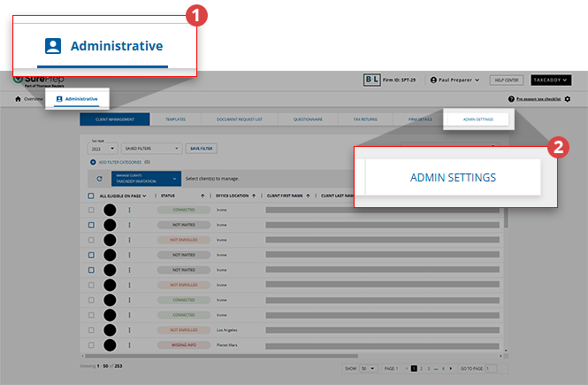Image resolution: width=588 pixels, height=385 pixels.
Task: Toggle checkbox on the first NOT INVITED row
Action: coord(91,225)
